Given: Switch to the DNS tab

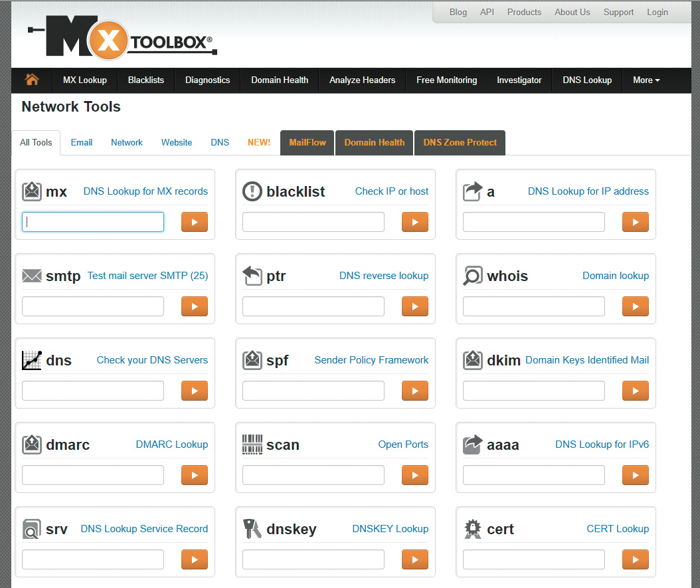Looking at the screenshot, I should pos(220,142).
